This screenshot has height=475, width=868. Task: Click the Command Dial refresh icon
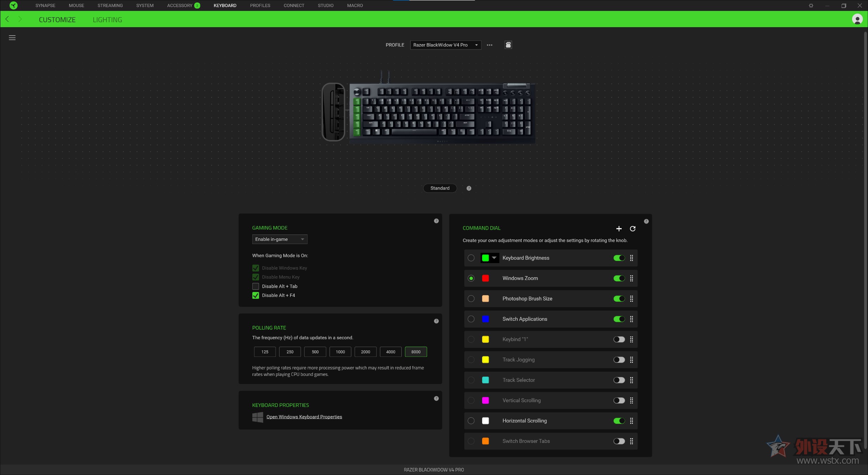633,228
